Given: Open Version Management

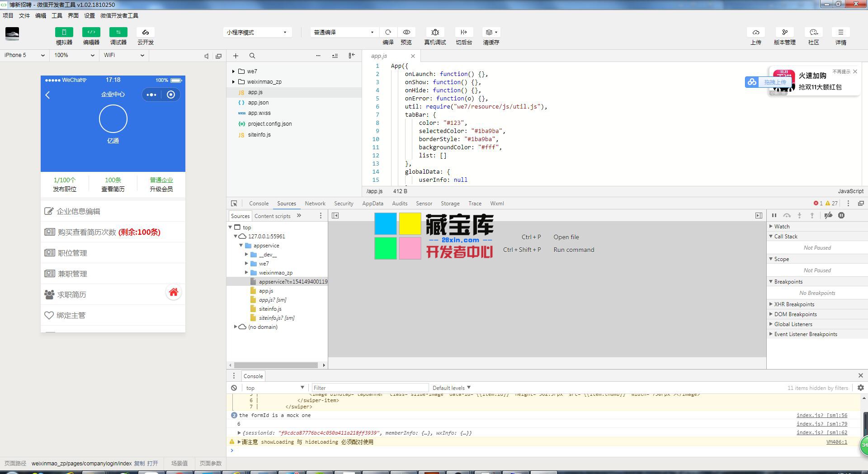Looking at the screenshot, I should click(x=784, y=33).
